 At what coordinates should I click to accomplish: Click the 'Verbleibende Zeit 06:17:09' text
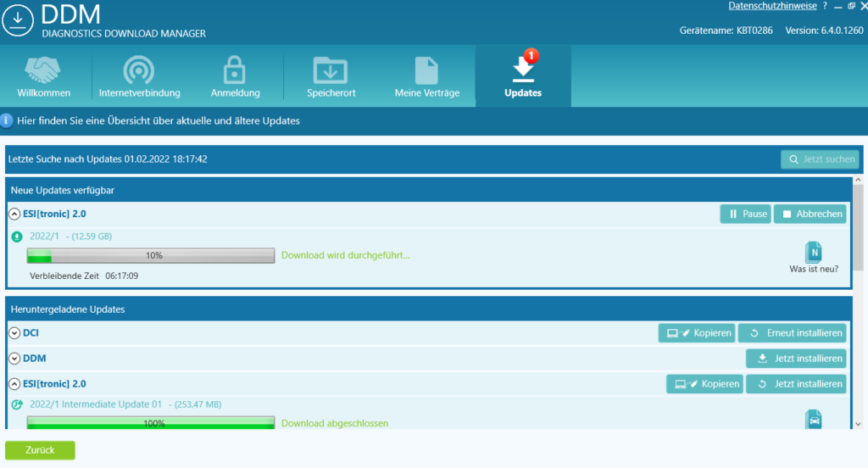pyautogui.click(x=84, y=276)
